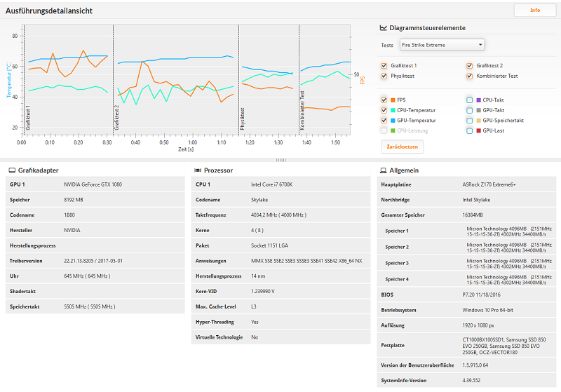
Task: Select the Intel Core i7 6700K value
Action: coord(272,184)
